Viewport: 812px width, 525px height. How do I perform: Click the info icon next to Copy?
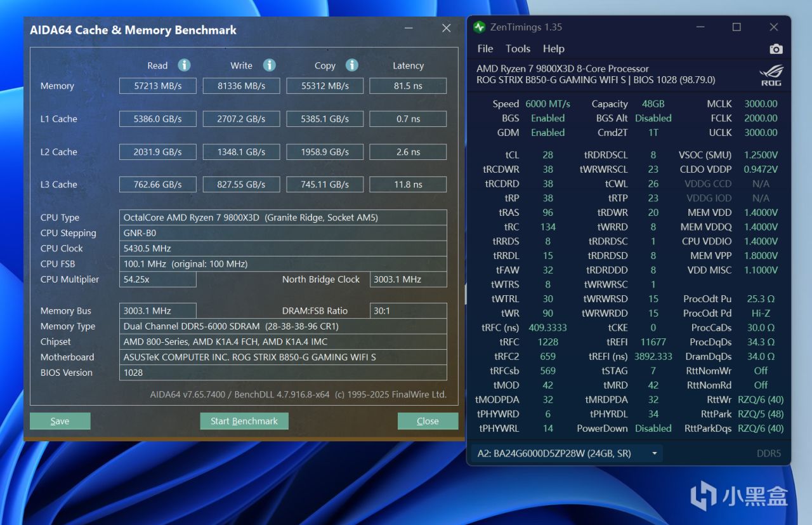[351, 65]
